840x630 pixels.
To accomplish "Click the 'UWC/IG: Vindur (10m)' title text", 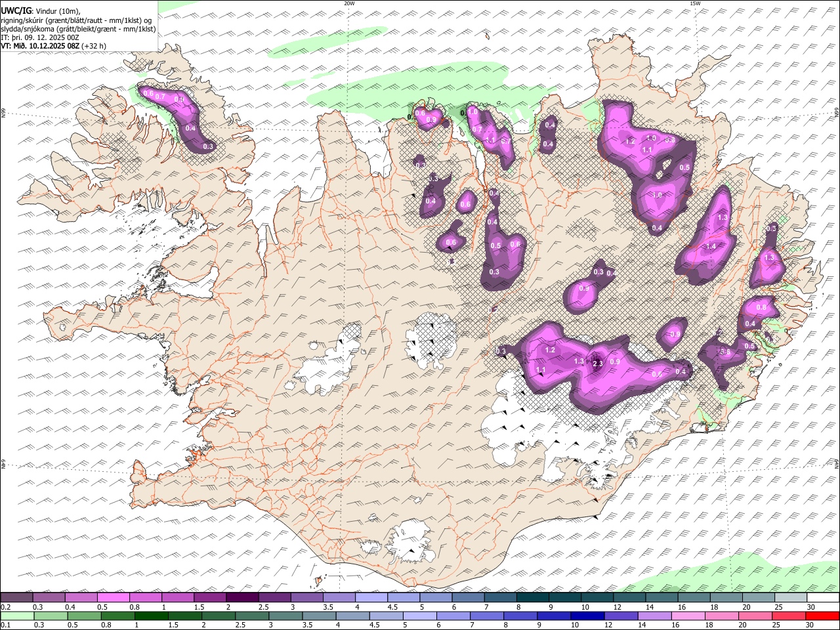I will click(x=41, y=10).
